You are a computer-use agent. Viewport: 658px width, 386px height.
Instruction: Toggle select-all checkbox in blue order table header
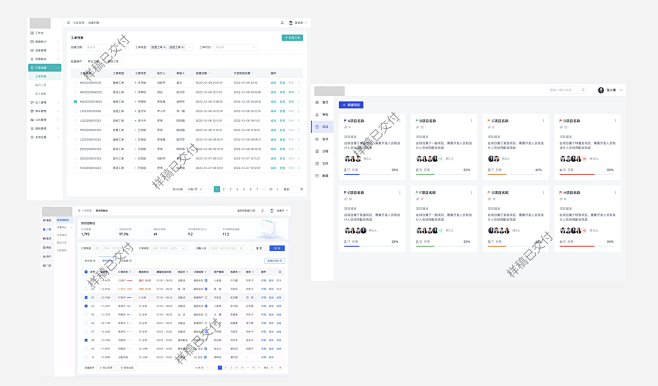(x=86, y=272)
